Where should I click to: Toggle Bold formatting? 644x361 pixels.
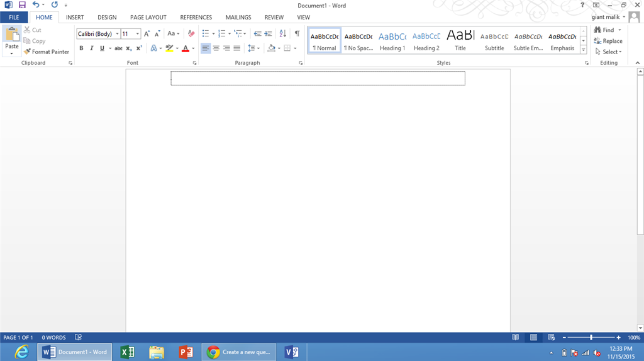pos(81,48)
